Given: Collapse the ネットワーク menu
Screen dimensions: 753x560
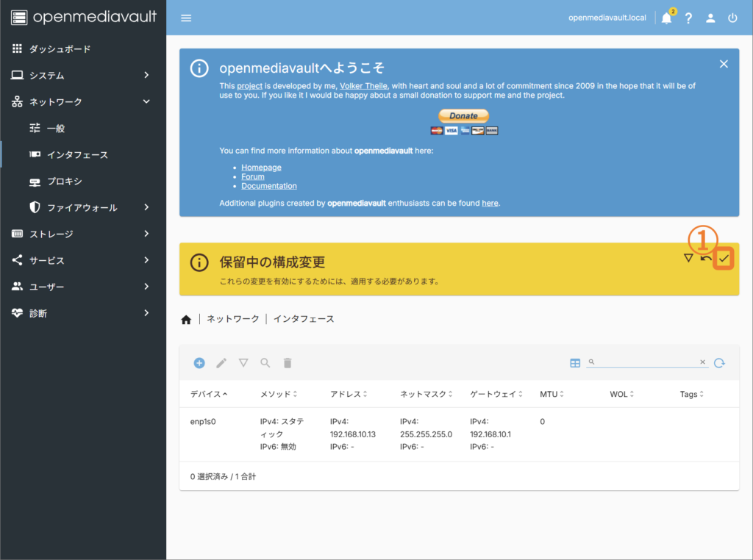Looking at the screenshot, I should click(82, 101).
